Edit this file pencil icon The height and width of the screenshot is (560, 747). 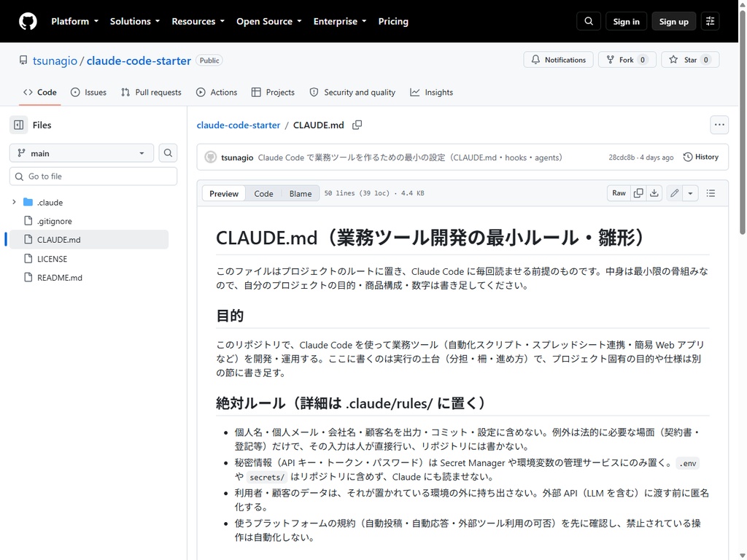click(x=674, y=192)
